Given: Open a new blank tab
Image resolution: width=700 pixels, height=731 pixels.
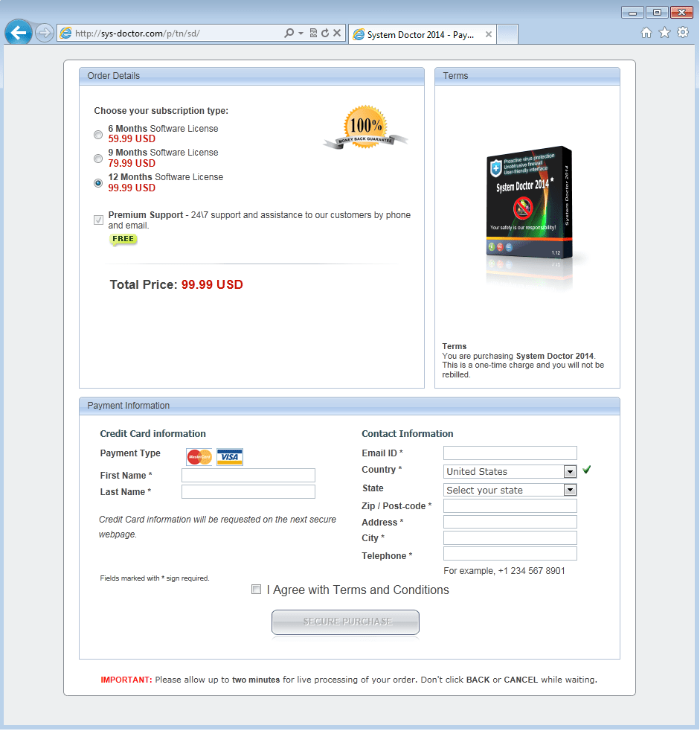Looking at the screenshot, I should 507,34.
